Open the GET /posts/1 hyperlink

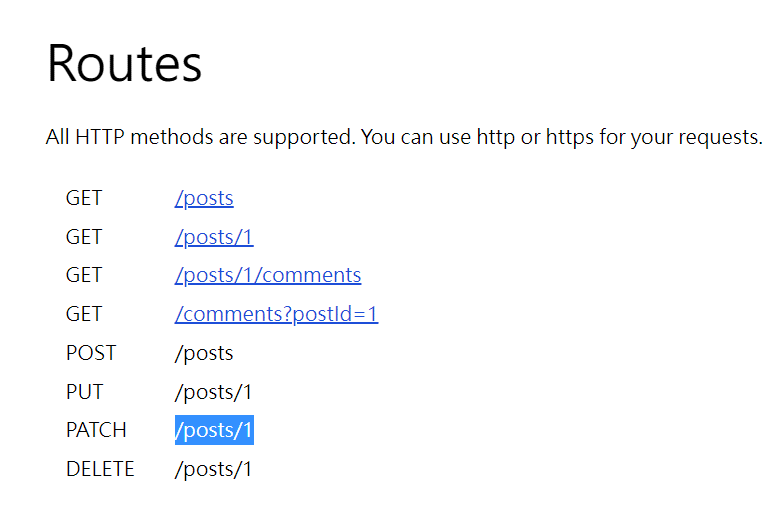(x=214, y=237)
